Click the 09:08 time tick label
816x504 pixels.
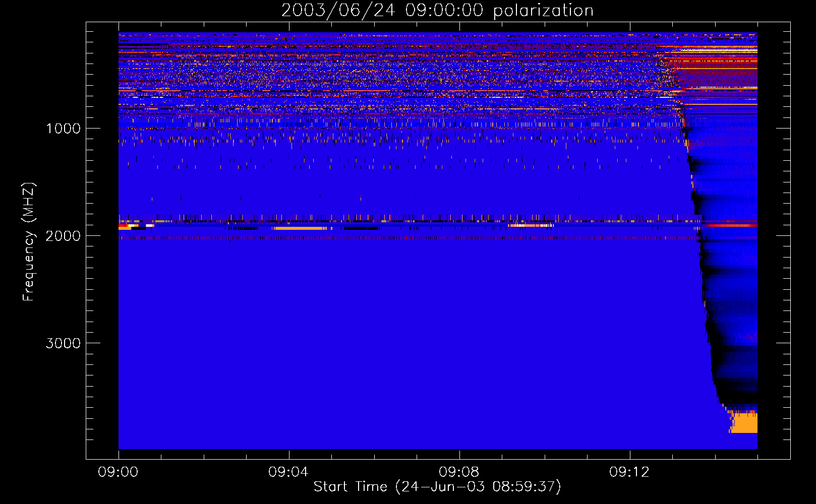459,472
